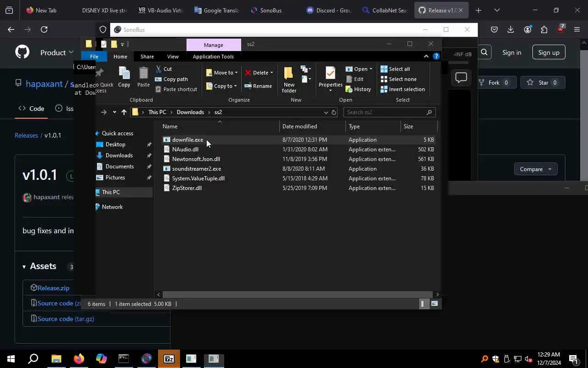Select NAudio.dll in the file list
This screenshot has width=588, height=368.
tap(185, 149)
